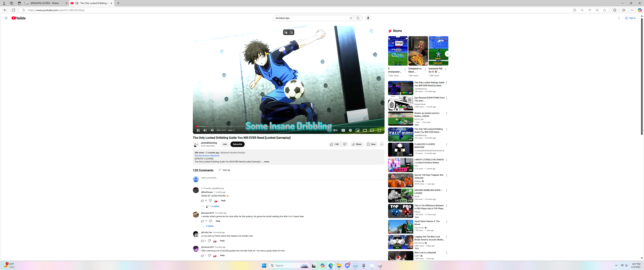
Task: Open options for 'Cheapest vs Most' Short
Action: point(425,70)
